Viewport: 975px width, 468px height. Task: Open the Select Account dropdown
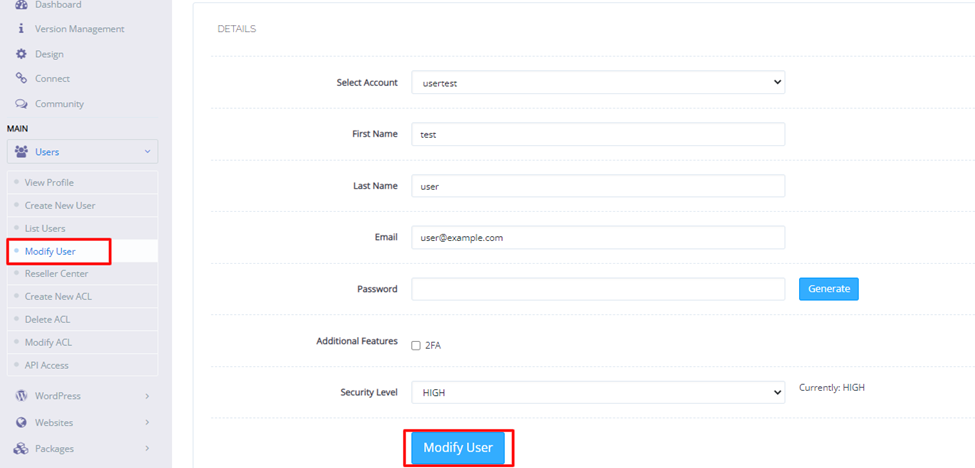coord(598,82)
